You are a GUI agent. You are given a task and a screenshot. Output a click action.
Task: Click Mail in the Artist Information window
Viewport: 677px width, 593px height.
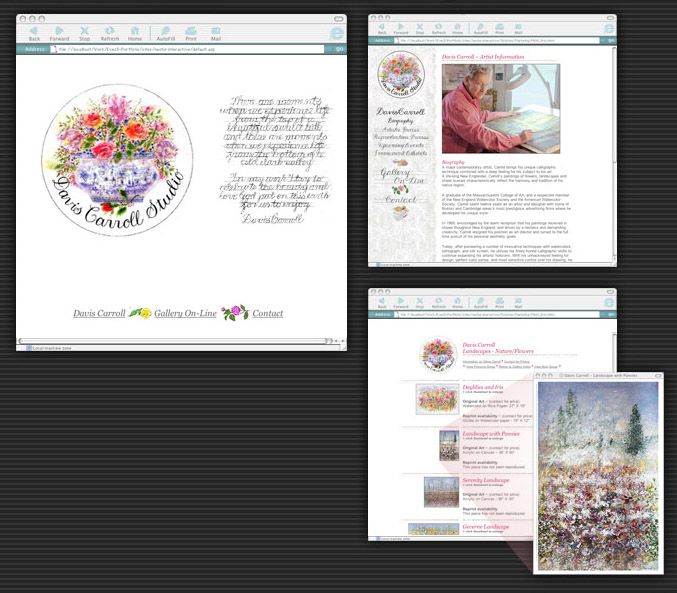(x=518, y=29)
